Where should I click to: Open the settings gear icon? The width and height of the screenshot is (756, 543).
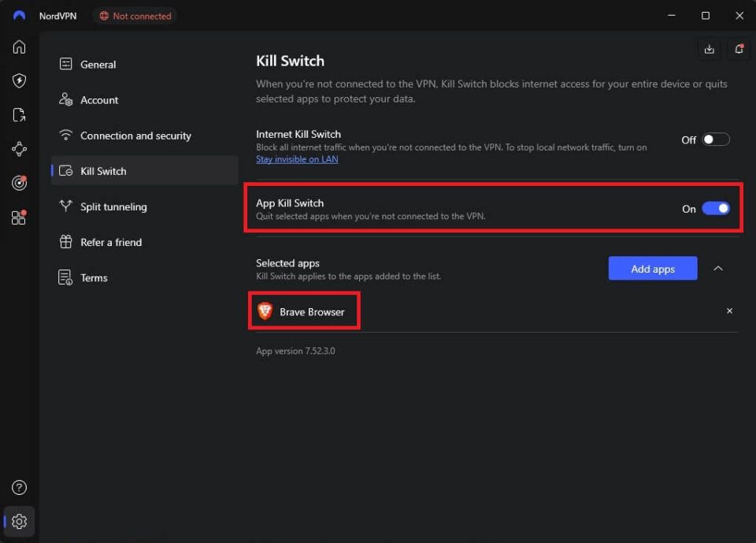[19, 521]
